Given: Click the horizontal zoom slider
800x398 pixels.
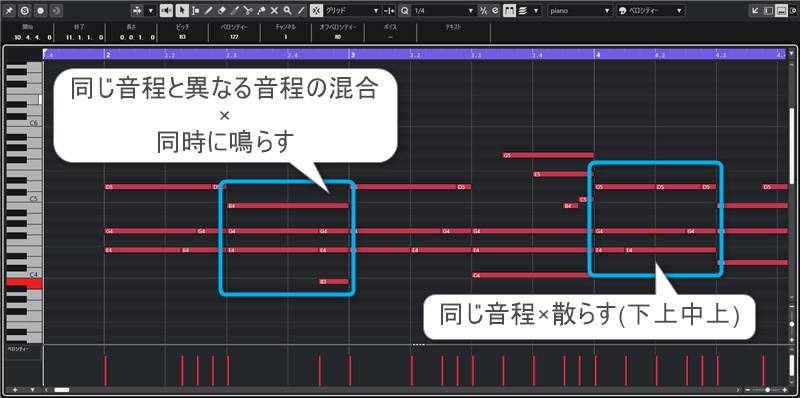Looking at the screenshot, I should coord(768,390).
